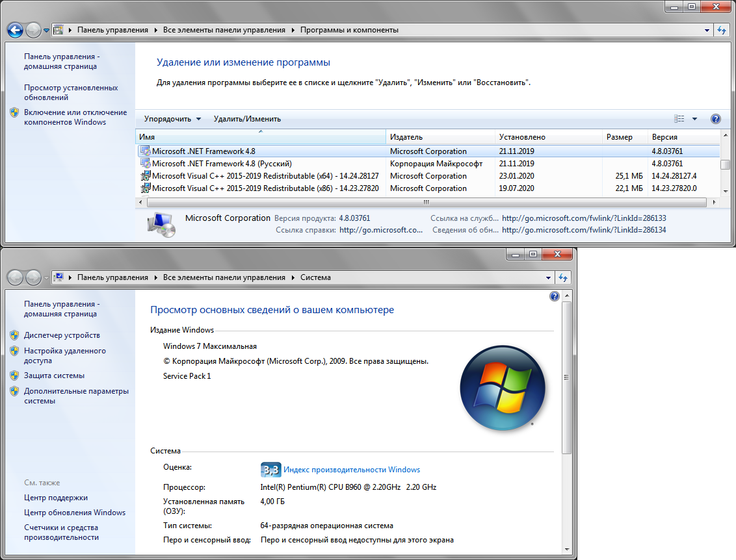
Task: Click the help icon in Programs toolbar
Action: pyautogui.click(x=716, y=119)
